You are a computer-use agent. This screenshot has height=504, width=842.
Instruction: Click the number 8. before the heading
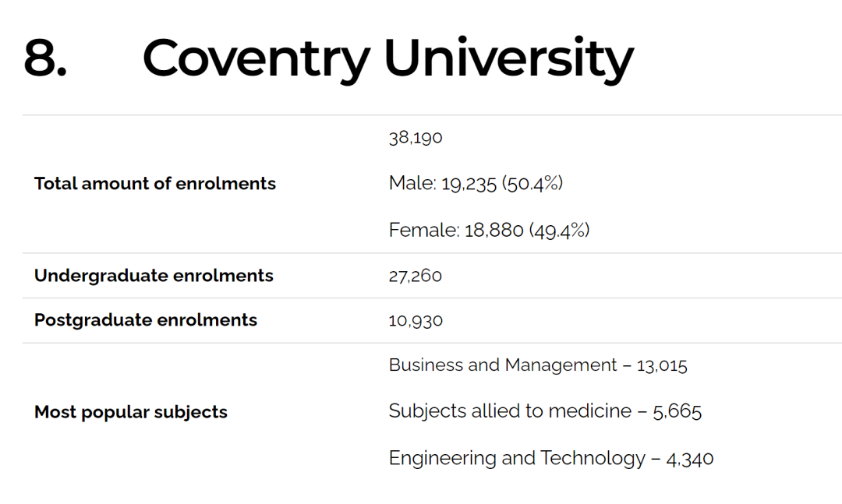click(45, 58)
